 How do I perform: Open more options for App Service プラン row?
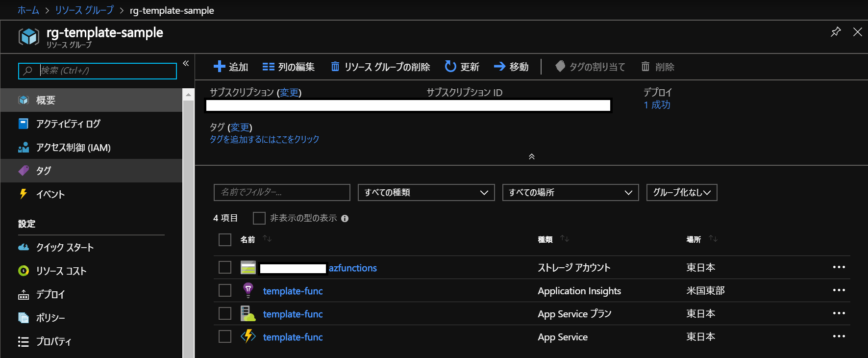[839, 313]
